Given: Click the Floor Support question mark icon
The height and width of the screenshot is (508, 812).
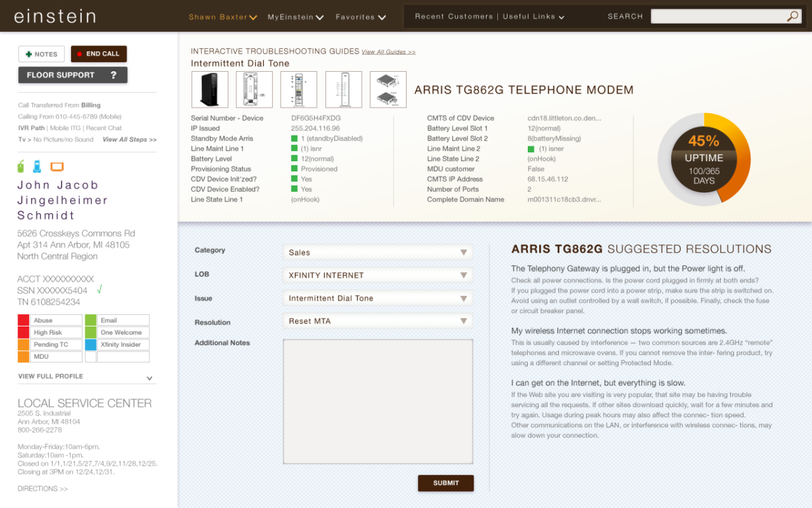Looking at the screenshot, I should point(114,75).
